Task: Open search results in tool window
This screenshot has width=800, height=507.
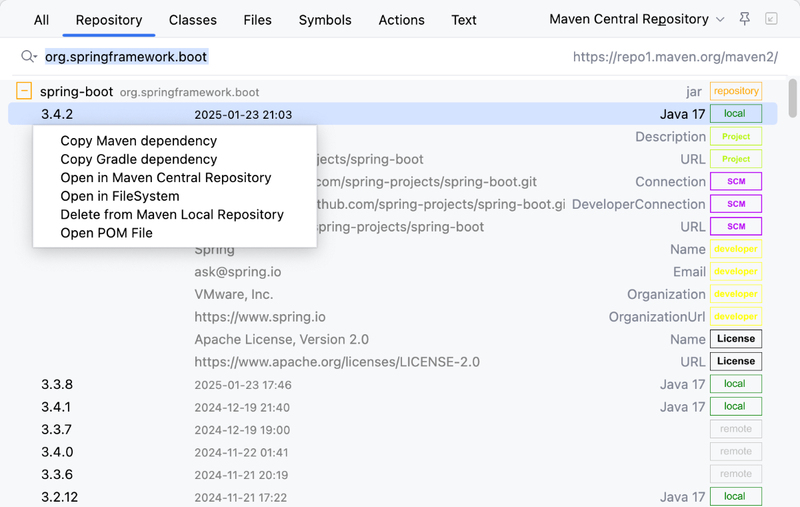Action: click(771, 19)
